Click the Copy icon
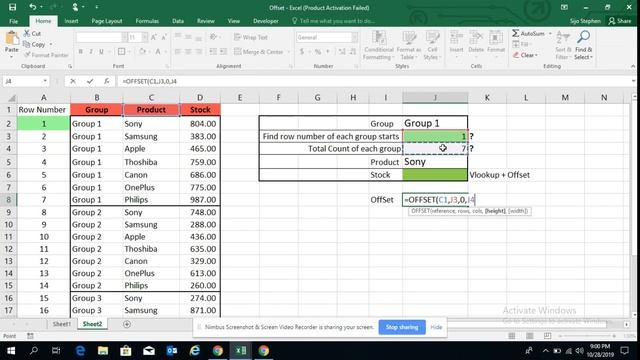640x360 pixels. (27, 44)
